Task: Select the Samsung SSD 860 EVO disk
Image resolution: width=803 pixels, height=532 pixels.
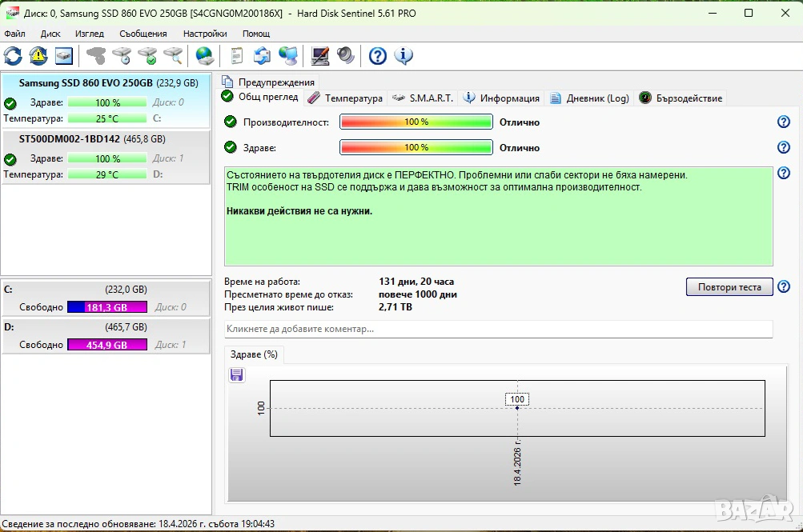Action: coord(86,82)
